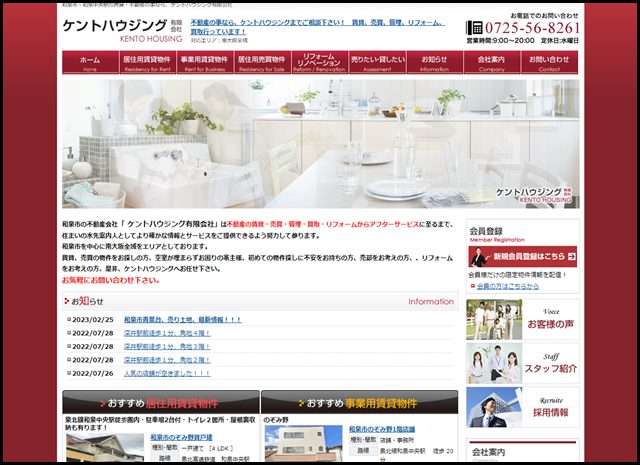The image size is (640, 465).
Task: Click the おすすめ居住用賃貸物件 section header
Action: [161, 403]
